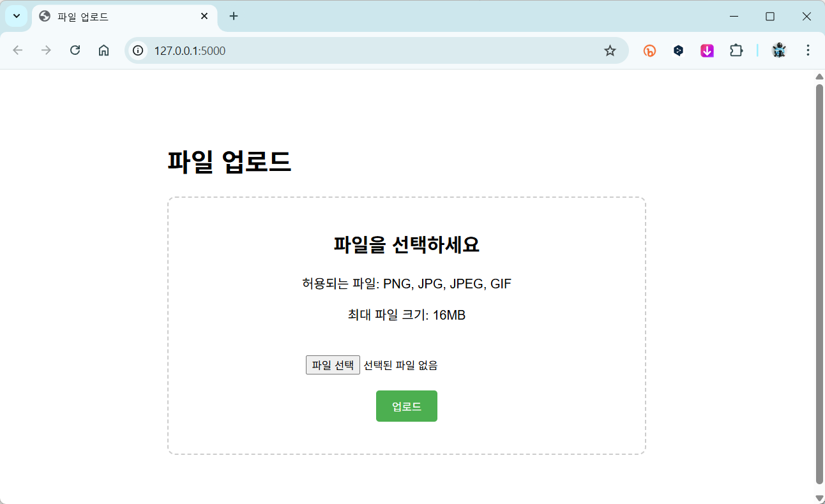Click the address bar showing 127.0.0.1:5000
Screen dimensions: 825x504
click(377, 50)
